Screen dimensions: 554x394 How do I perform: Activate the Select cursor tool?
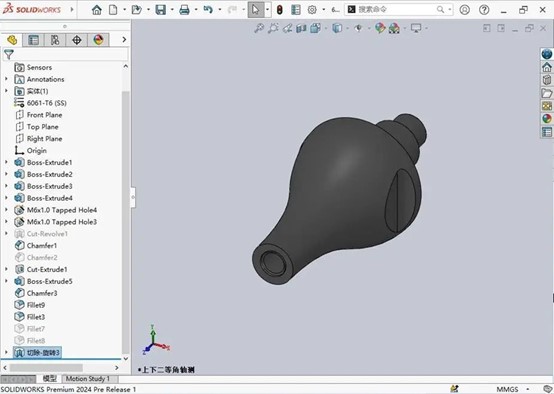tap(255, 10)
